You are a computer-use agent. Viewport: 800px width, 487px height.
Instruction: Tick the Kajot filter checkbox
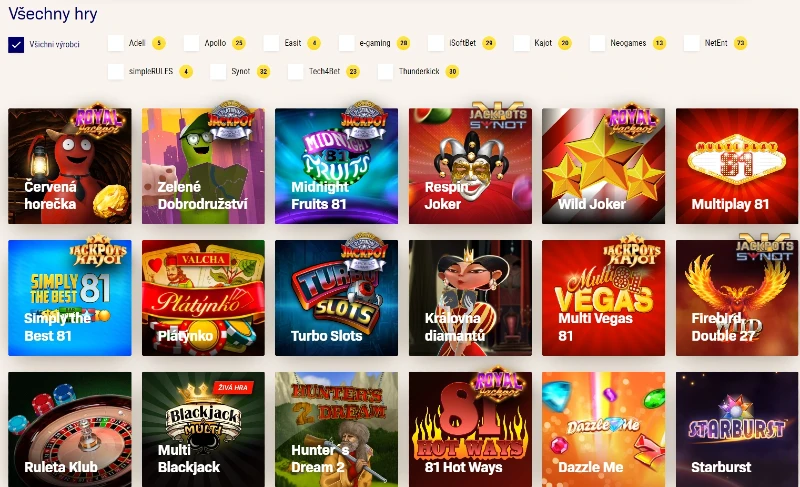click(521, 43)
